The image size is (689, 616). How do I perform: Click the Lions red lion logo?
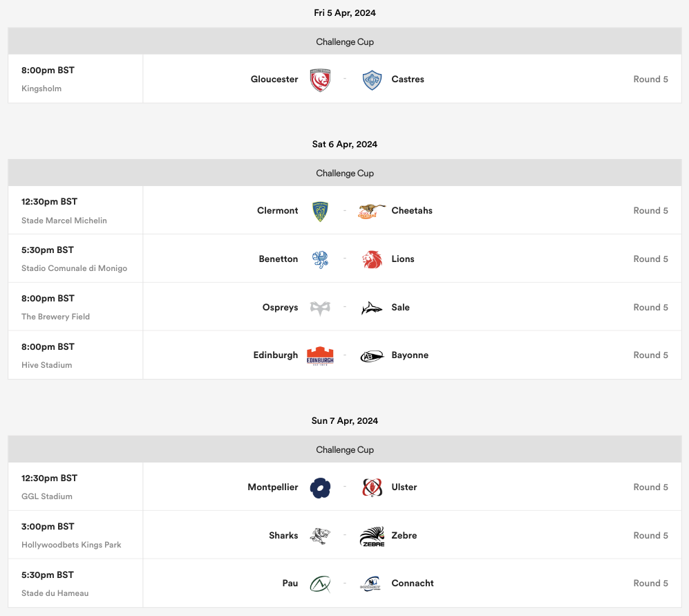(372, 259)
